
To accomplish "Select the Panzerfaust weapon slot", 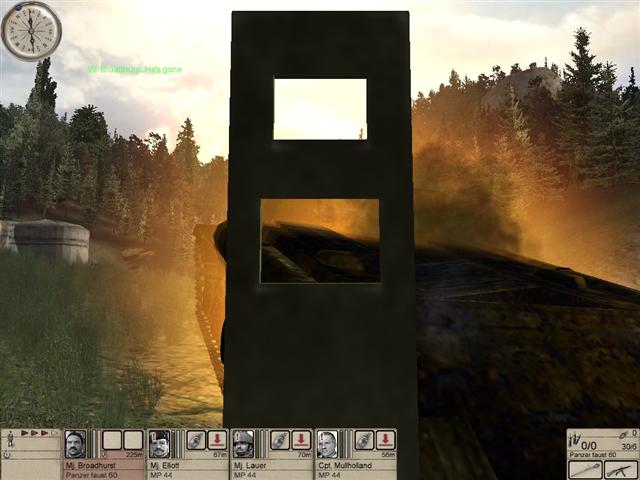I will coord(585,469).
